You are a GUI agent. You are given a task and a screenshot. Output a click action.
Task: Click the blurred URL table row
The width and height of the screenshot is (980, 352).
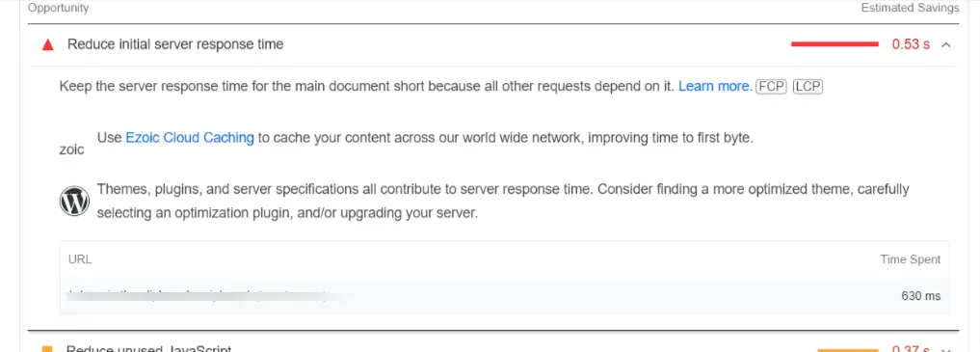click(504, 296)
